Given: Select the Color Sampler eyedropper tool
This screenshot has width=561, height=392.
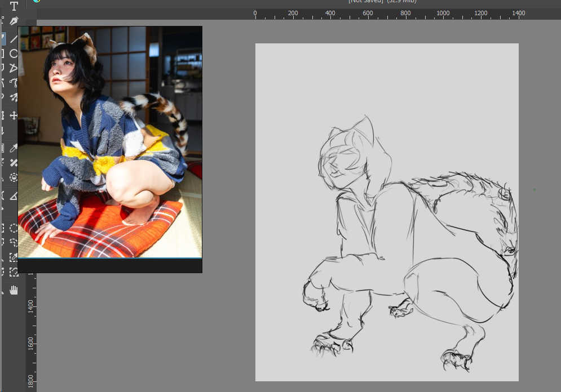Looking at the screenshot, I should pos(14,148).
